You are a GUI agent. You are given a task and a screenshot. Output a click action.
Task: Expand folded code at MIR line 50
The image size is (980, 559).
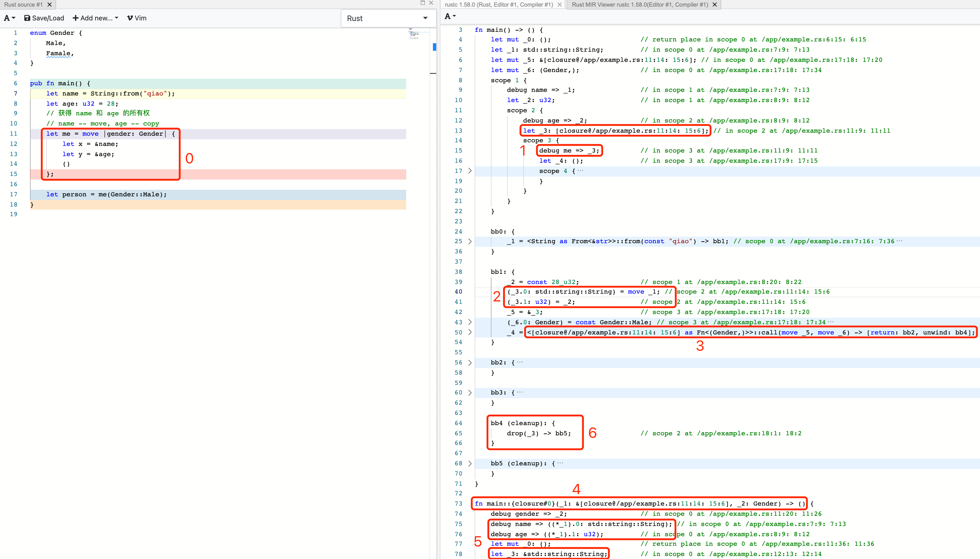click(470, 332)
